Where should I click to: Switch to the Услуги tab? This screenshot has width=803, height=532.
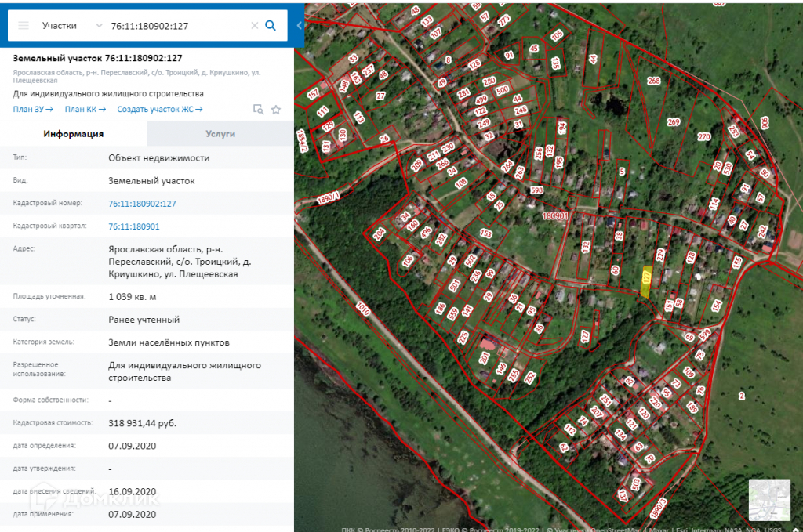tap(220, 134)
